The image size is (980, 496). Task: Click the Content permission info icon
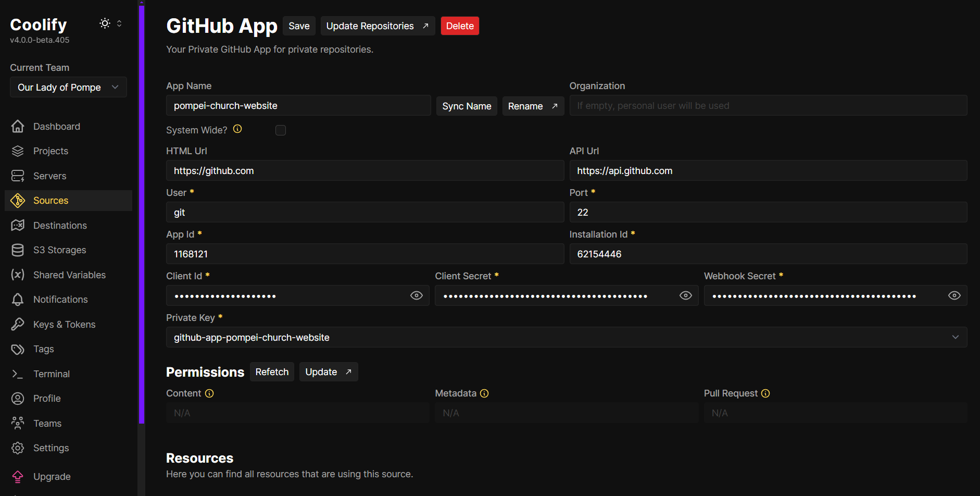click(209, 393)
